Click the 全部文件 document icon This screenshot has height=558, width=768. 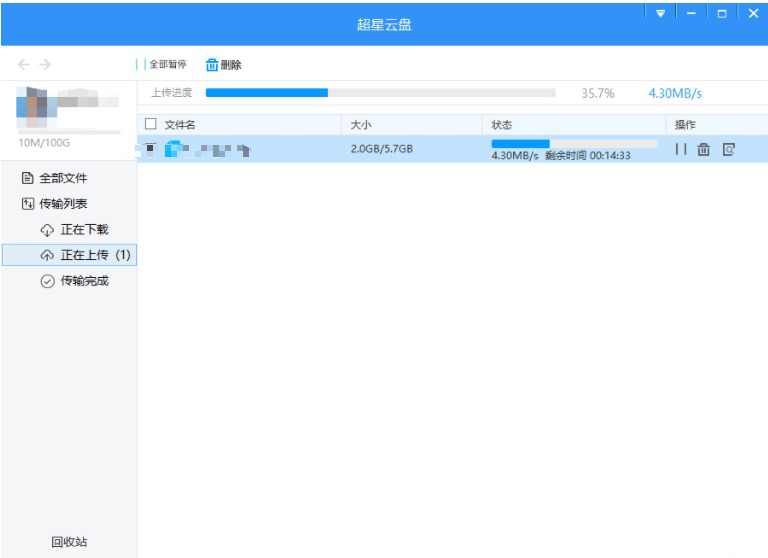click(x=27, y=178)
